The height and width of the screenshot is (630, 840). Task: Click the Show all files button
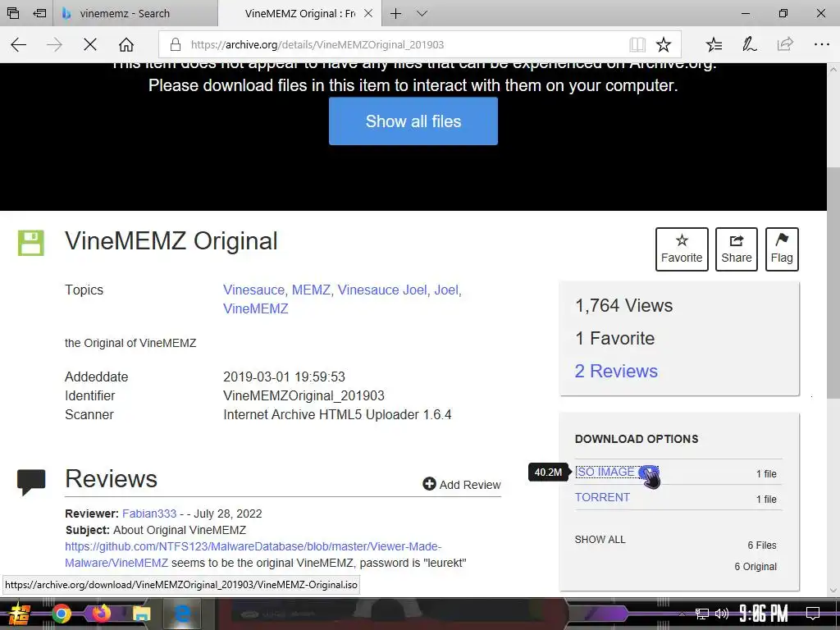[413, 121]
